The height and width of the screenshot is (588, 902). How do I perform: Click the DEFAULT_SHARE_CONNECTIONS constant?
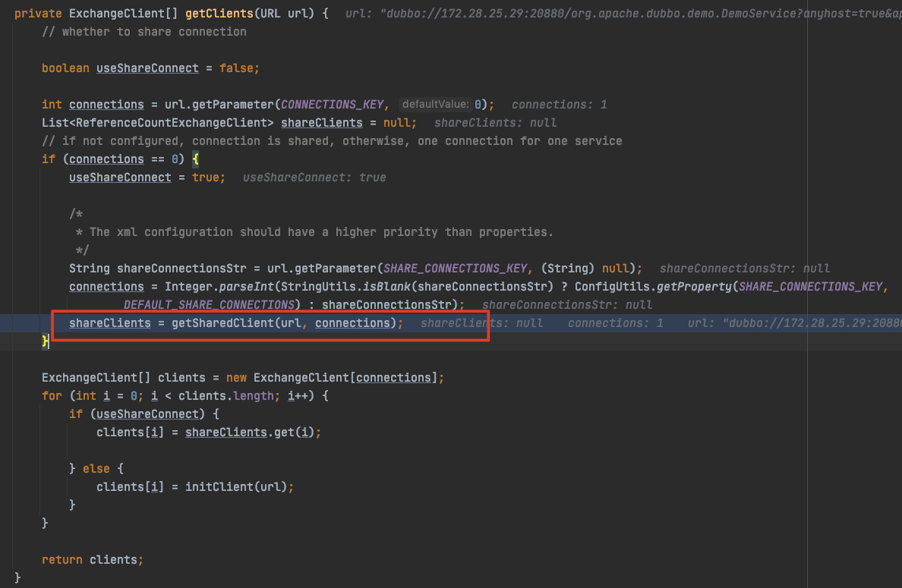point(209,305)
